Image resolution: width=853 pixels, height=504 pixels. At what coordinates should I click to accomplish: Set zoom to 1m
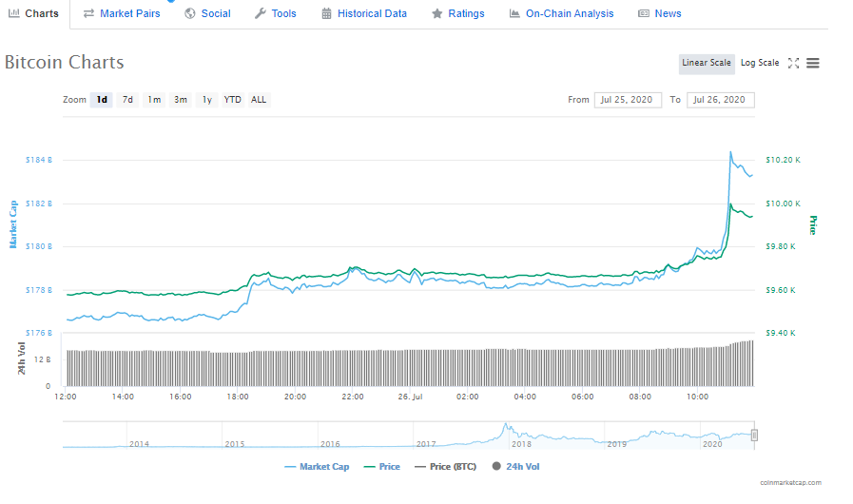[154, 100]
